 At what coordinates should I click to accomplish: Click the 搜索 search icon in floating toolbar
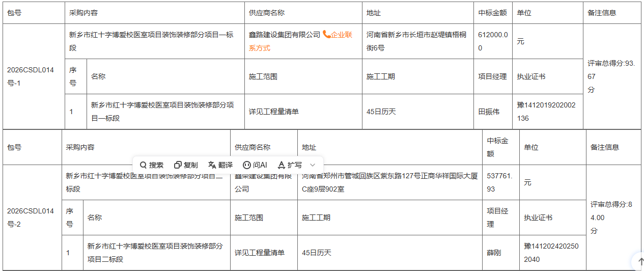144,165
